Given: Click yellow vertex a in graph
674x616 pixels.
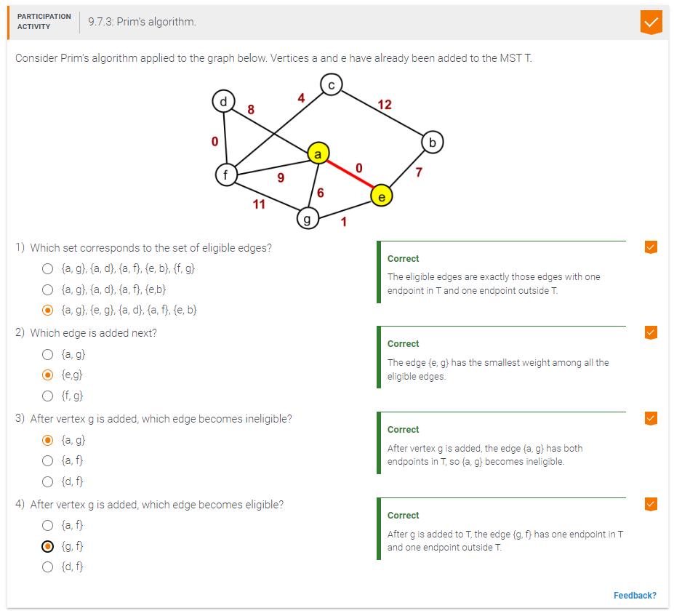Looking at the screenshot, I should (318, 153).
